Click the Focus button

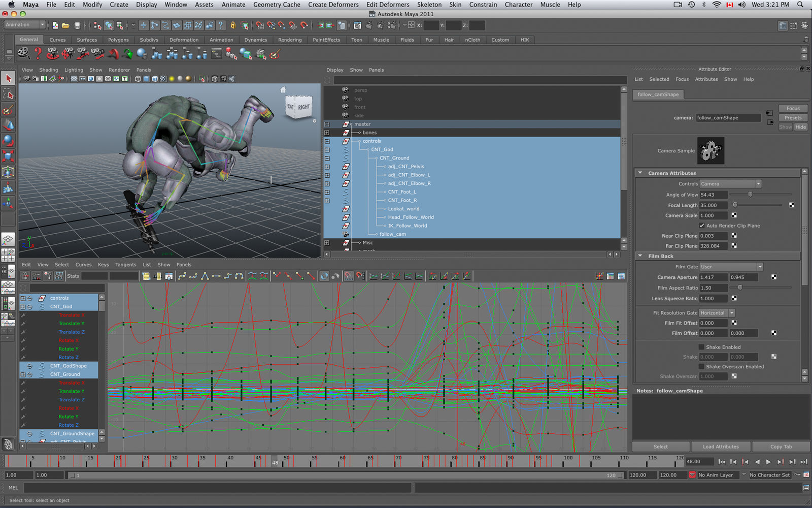[793, 108]
